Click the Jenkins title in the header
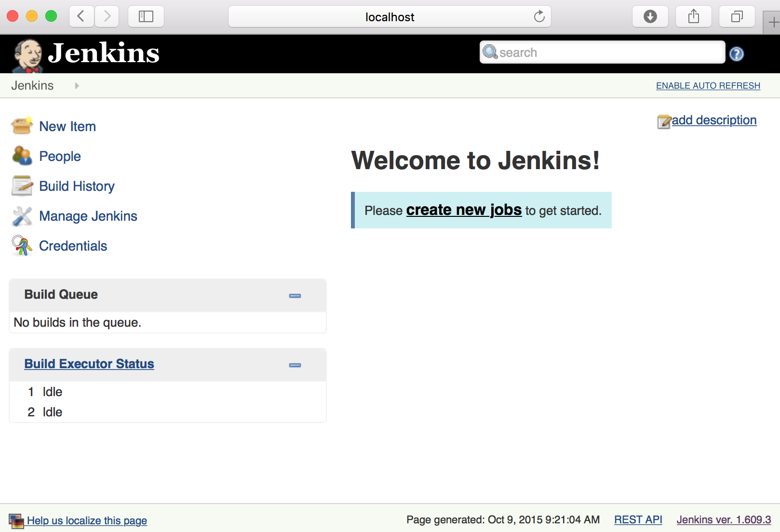Viewport: 780px width, 532px height. coord(104,53)
